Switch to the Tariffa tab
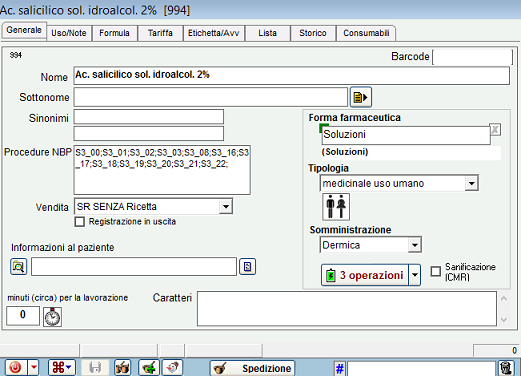 click(x=160, y=33)
